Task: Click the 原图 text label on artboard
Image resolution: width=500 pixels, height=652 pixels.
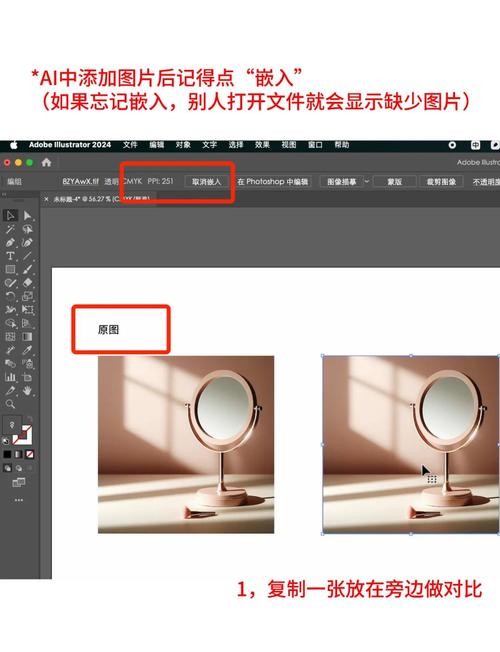Action: (x=109, y=330)
